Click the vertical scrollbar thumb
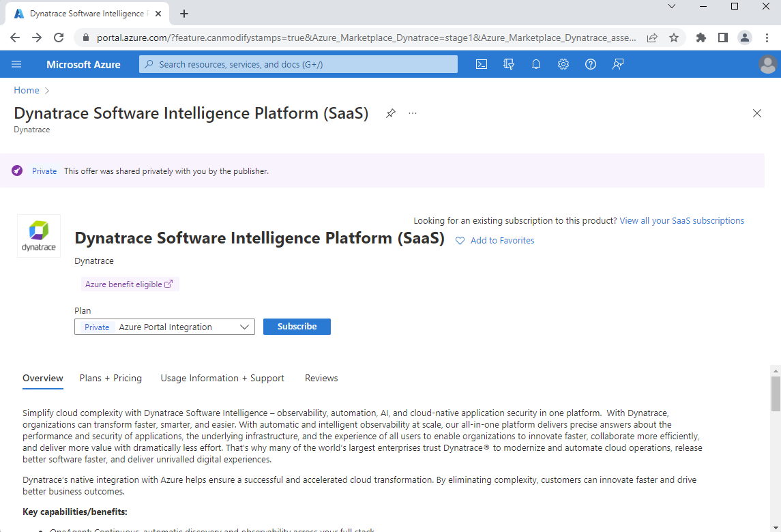The image size is (781, 532). coord(776,394)
